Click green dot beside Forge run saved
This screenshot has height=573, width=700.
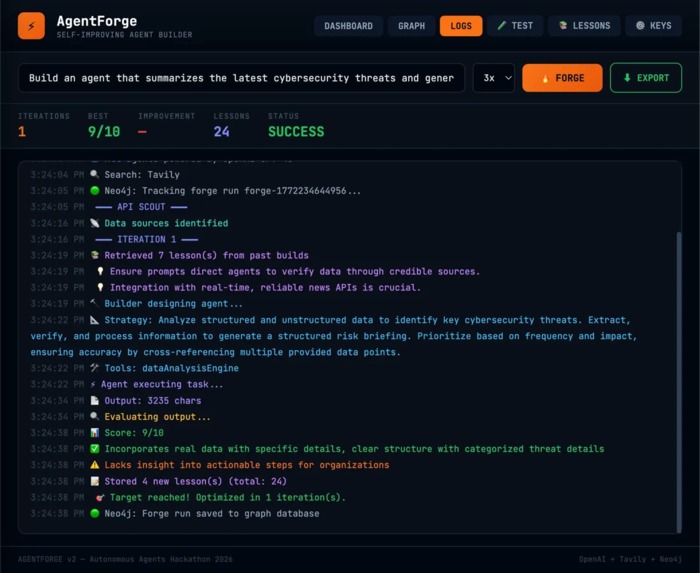[x=95, y=513]
